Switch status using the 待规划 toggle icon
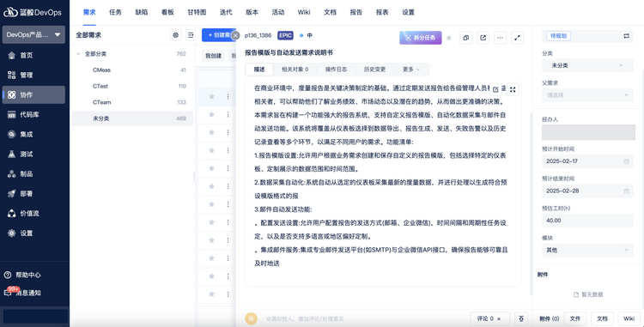Screen dimensions: 644x327 click(626, 36)
